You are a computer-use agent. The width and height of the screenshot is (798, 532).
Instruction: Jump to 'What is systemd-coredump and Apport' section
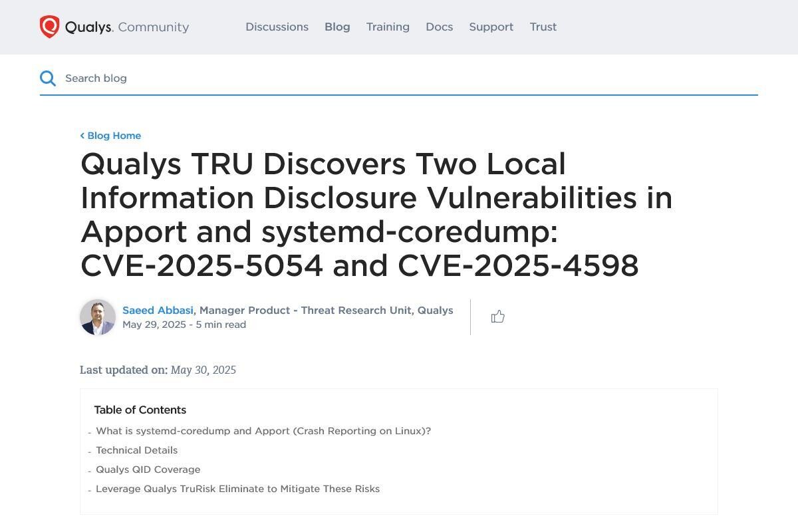click(263, 431)
